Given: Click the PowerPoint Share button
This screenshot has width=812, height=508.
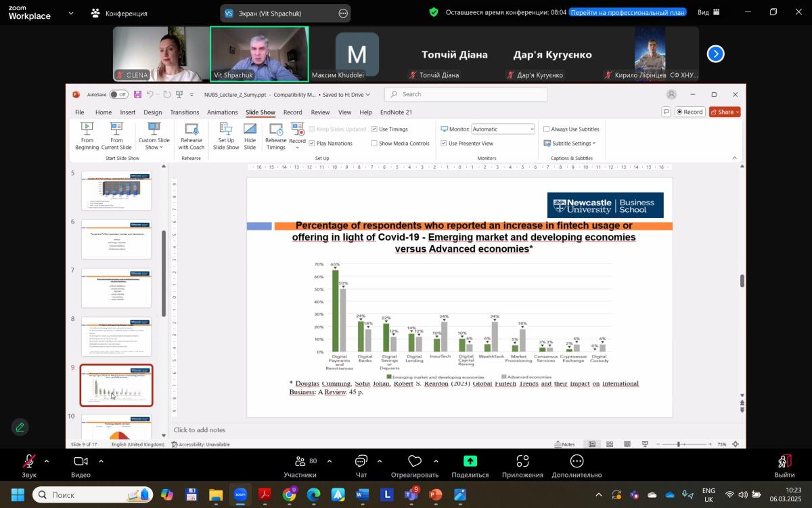Looking at the screenshot, I should (x=725, y=112).
